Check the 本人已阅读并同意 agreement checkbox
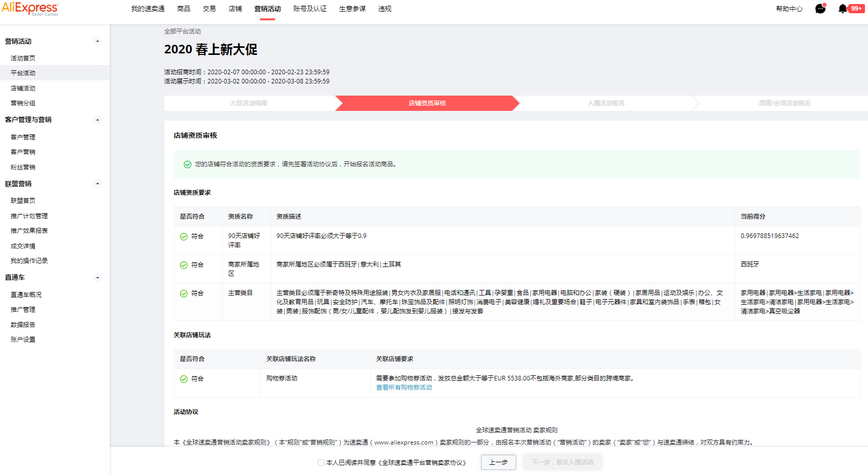Image resolution: width=868 pixels, height=474 pixels. pyautogui.click(x=321, y=462)
